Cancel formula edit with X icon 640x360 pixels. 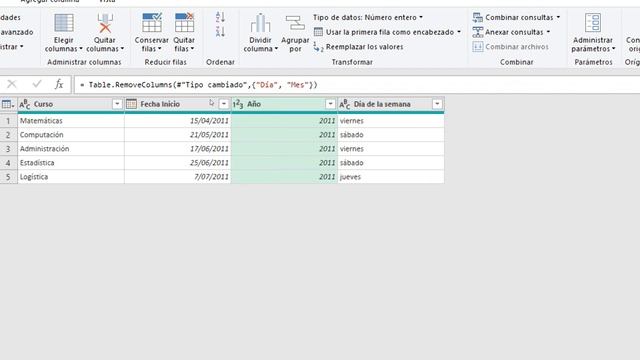(12, 84)
